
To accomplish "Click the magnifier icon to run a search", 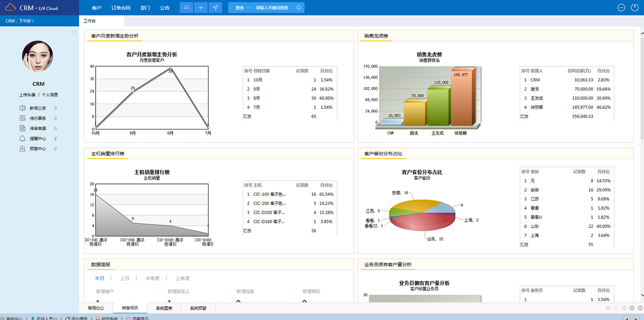I will point(298,8).
